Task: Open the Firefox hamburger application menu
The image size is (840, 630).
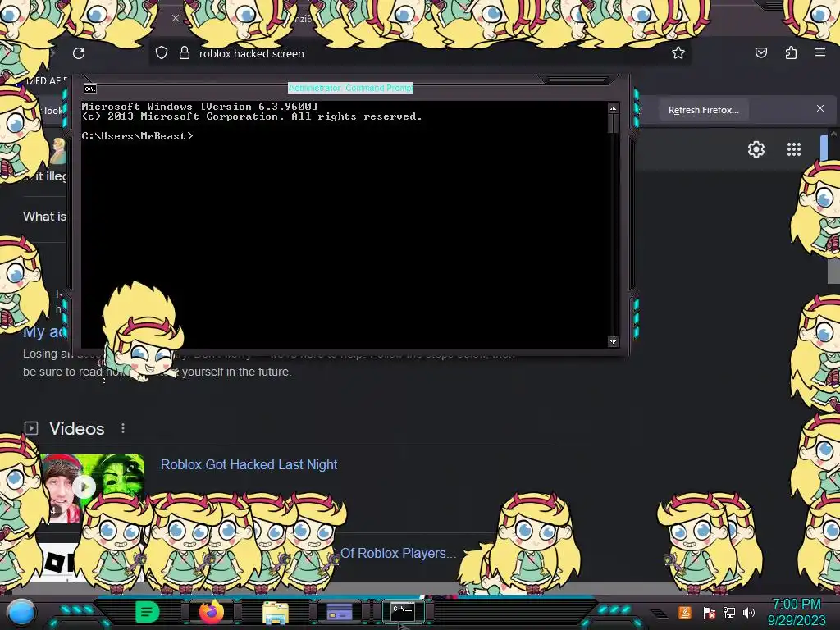Action: (820, 52)
